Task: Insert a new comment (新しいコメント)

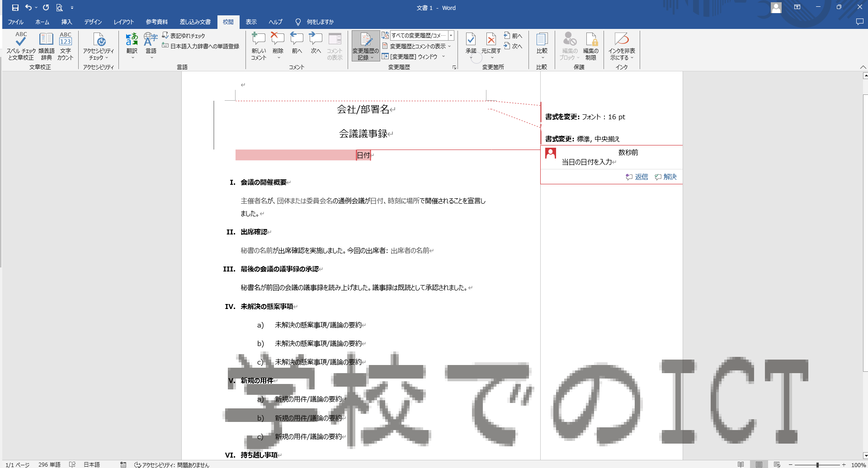Action: [259, 46]
